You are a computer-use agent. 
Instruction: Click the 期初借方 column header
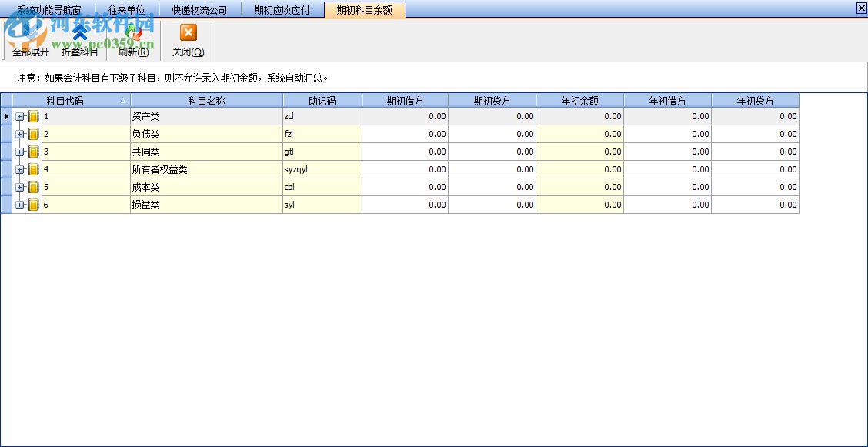(406, 101)
